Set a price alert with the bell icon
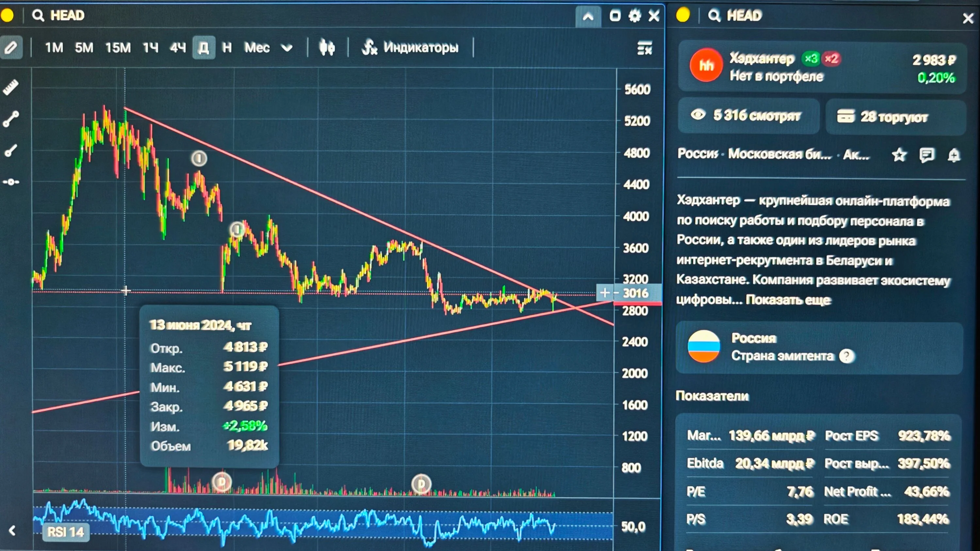Viewport: 980px width, 551px height. (954, 155)
